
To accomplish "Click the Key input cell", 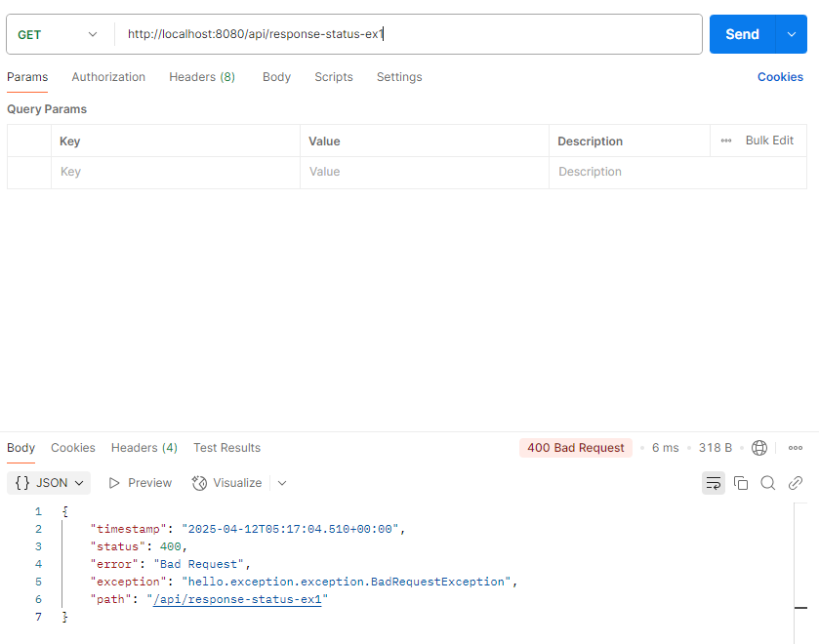I will click(176, 172).
